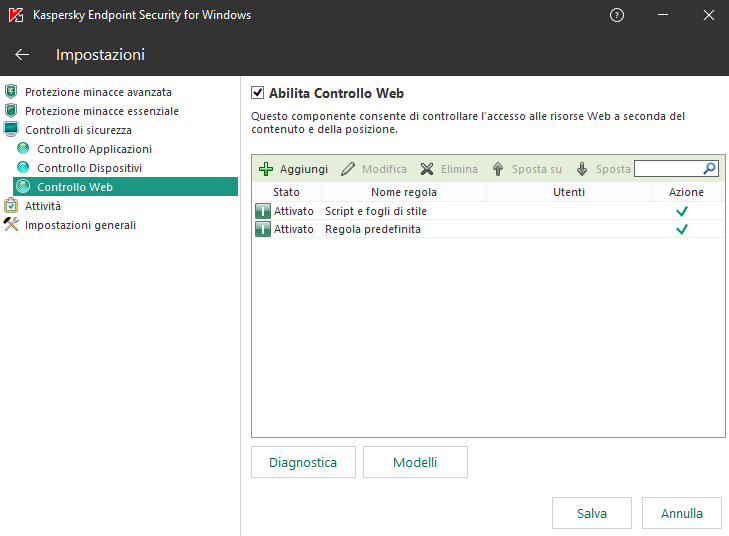Click the Modifica toolbar label
This screenshot has height=536, width=729.
[x=384, y=169]
